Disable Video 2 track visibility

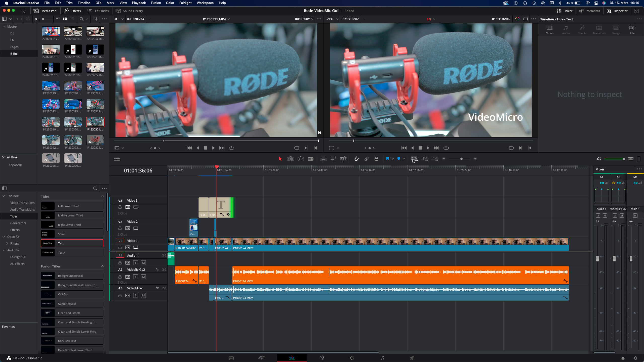(x=136, y=228)
